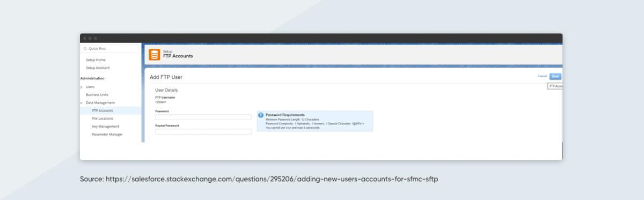Image resolution: width=644 pixels, height=200 pixels.
Task: Click the Password Requirements heading text
Action: tap(285, 115)
